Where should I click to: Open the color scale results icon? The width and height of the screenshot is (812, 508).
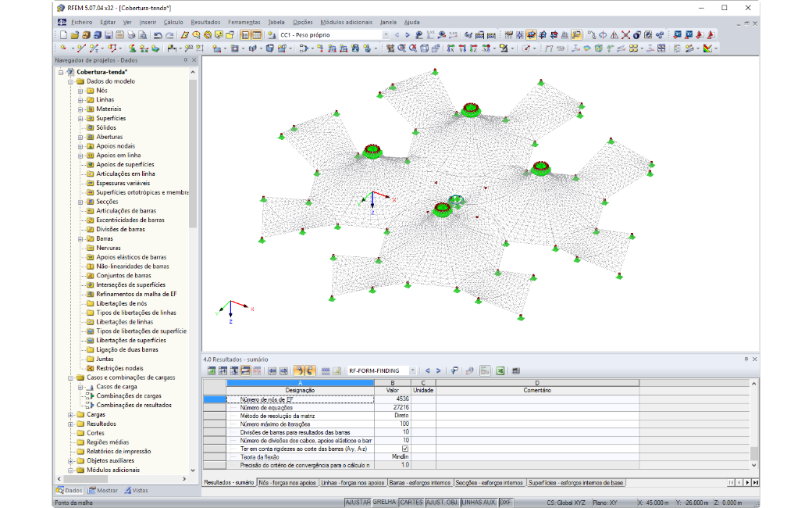pos(708,48)
